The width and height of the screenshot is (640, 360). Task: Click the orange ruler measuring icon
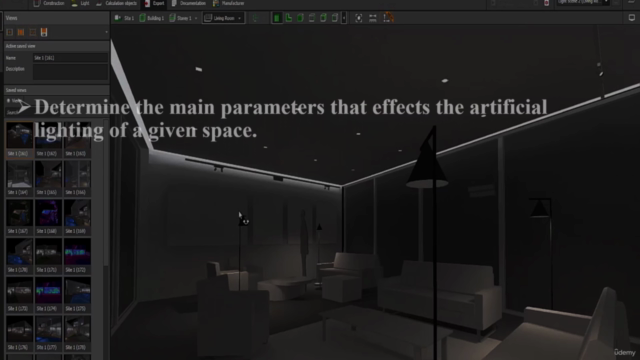pyautogui.click(x=389, y=18)
